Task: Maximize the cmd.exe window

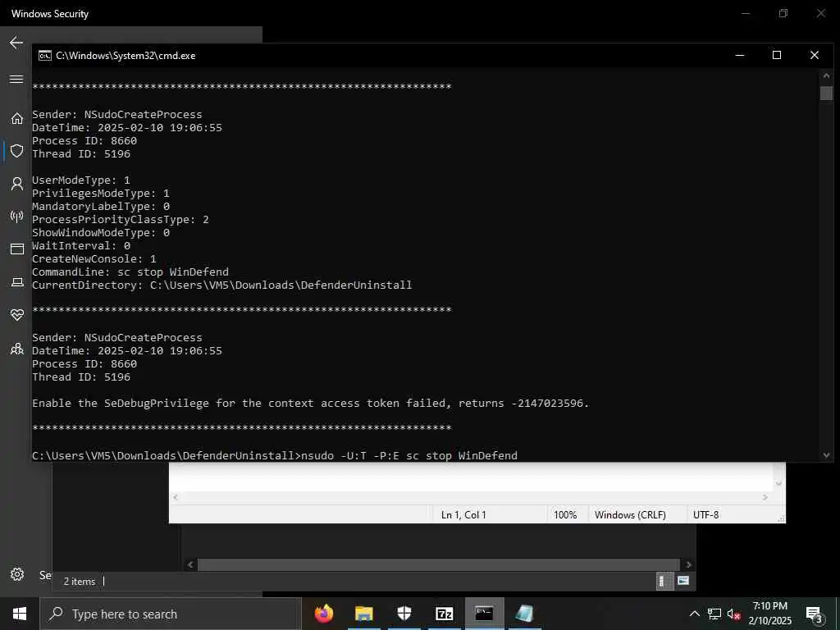Action: pyautogui.click(x=777, y=55)
